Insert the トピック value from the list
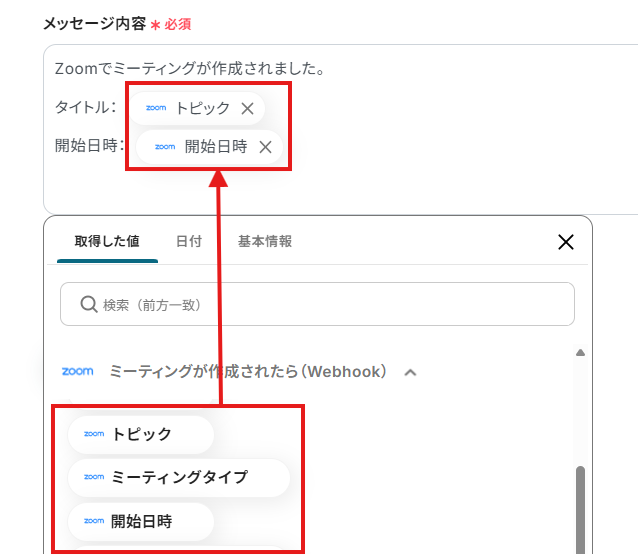The image size is (638, 555). point(141,434)
